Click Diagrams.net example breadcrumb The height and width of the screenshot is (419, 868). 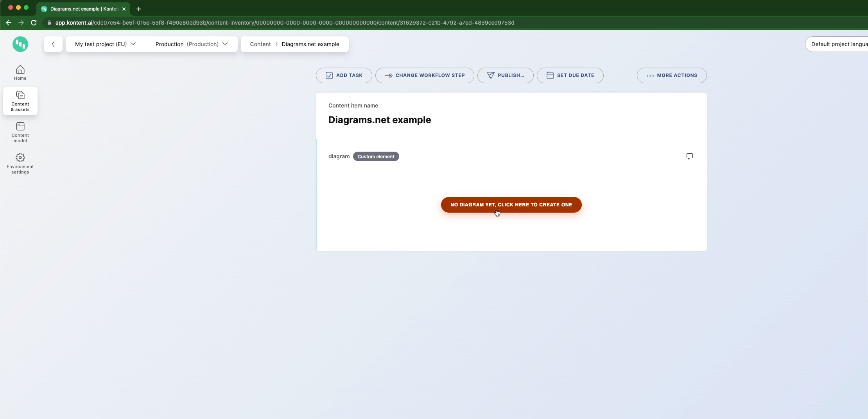310,44
